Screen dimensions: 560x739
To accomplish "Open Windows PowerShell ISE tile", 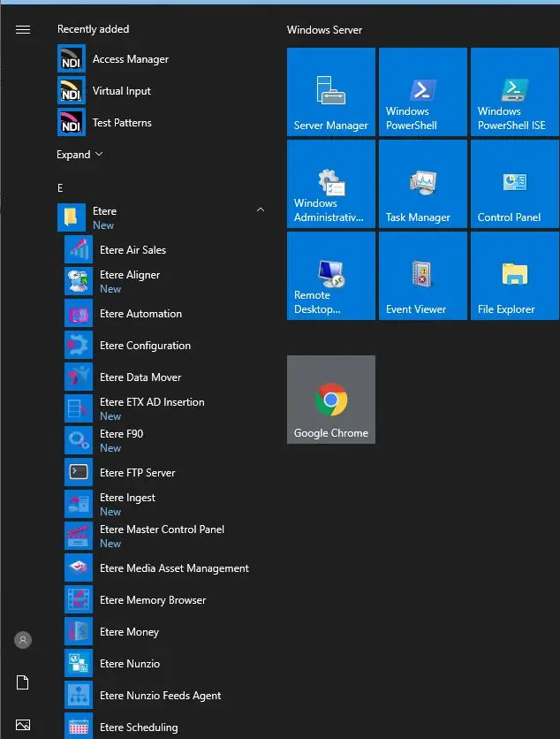I will pyautogui.click(x=515, y=92).
